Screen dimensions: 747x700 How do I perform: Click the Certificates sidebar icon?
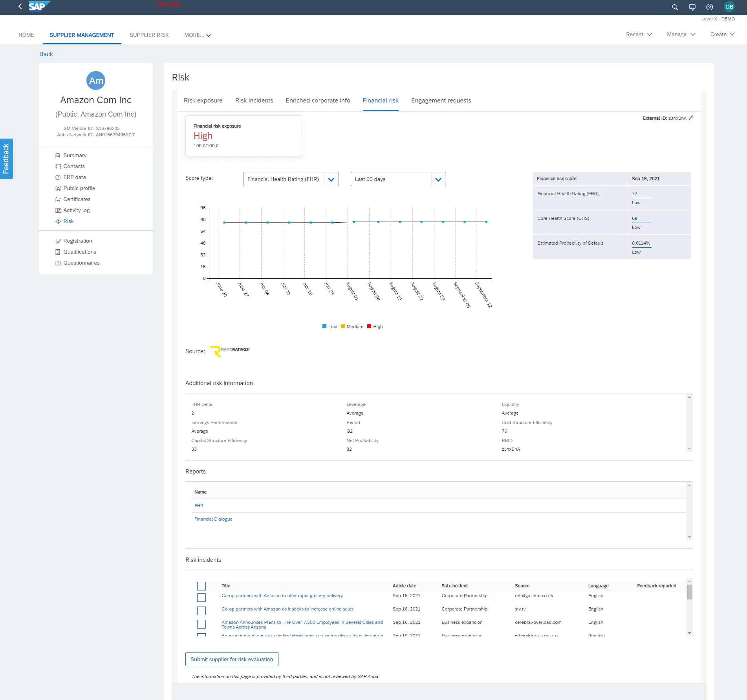[x=58, y=199]
